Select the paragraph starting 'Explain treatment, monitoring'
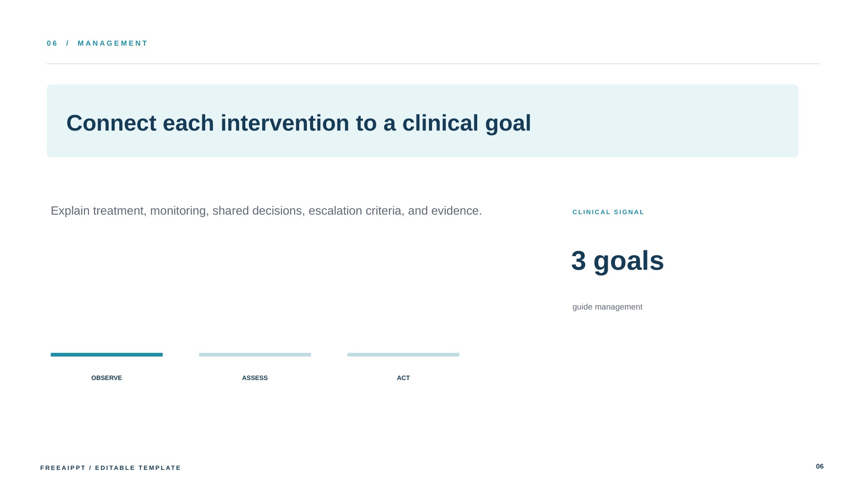This screenshot has width=868, height=488. [266, 211]
